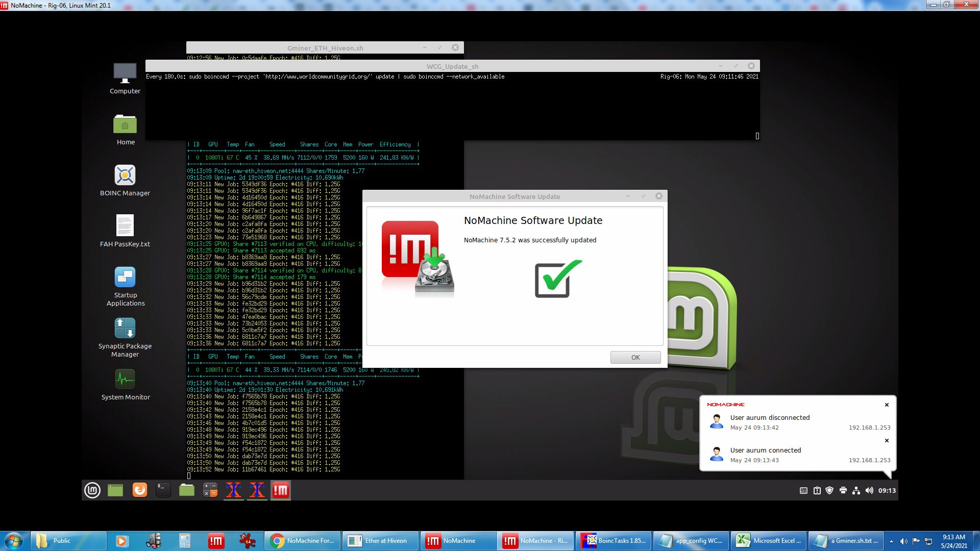Click the volume icon in the Mint tray
Image resolution: width=980 pixels, height=551 pixels.
pos(869,490)
